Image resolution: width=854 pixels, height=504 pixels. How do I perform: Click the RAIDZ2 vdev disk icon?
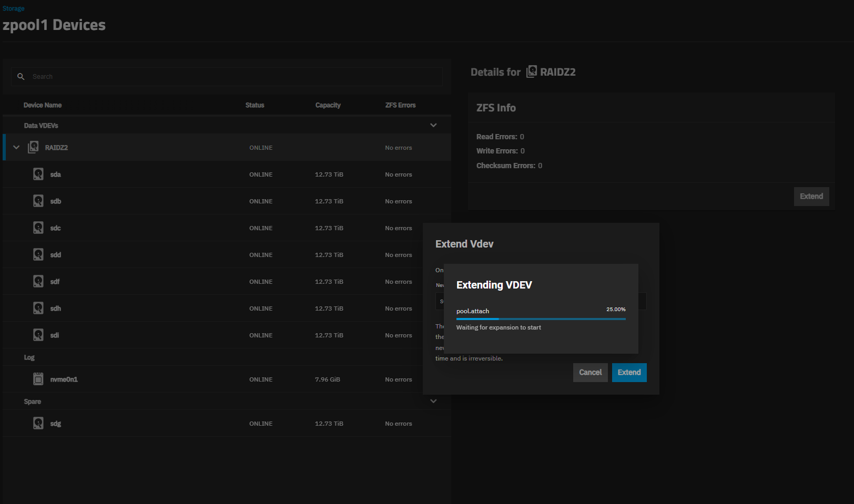(x=33, y=147)
